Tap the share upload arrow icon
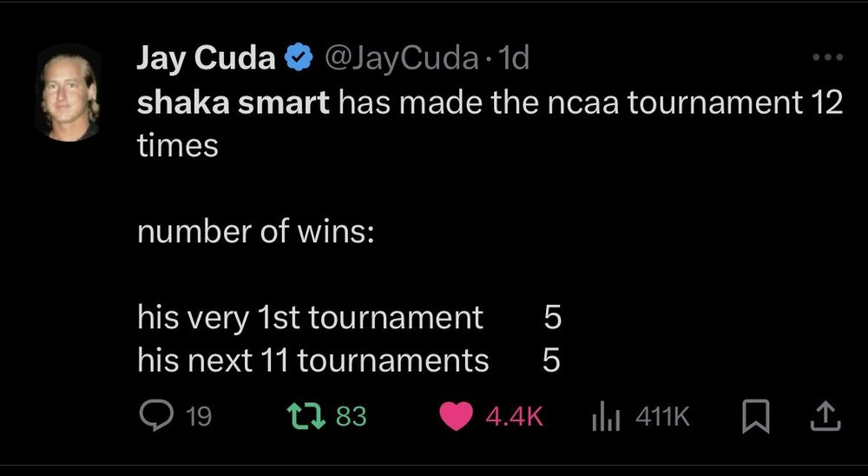Viewport: 868px width, 476px height. click(x=825, y=417)
